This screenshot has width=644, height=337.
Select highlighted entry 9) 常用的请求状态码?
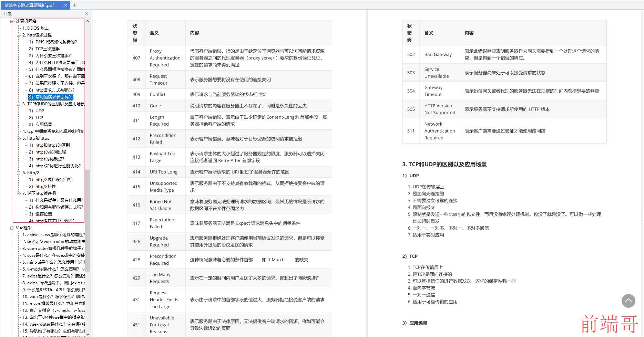pos(50,97)
